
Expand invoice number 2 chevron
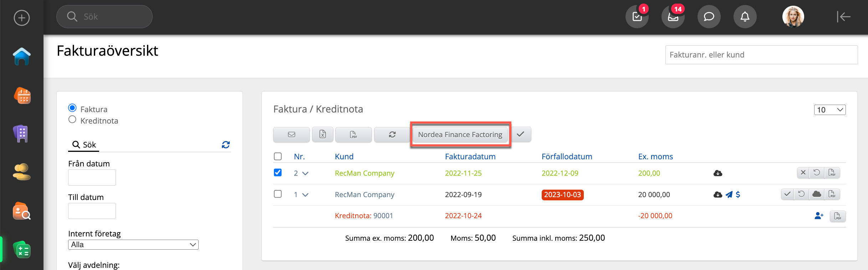(x=305, y=174)
